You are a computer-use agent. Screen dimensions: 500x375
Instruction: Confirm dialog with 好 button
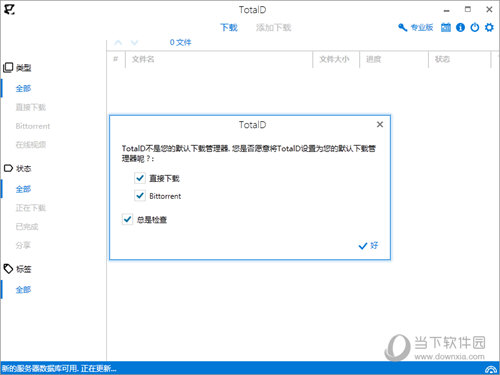coord(368,246)
